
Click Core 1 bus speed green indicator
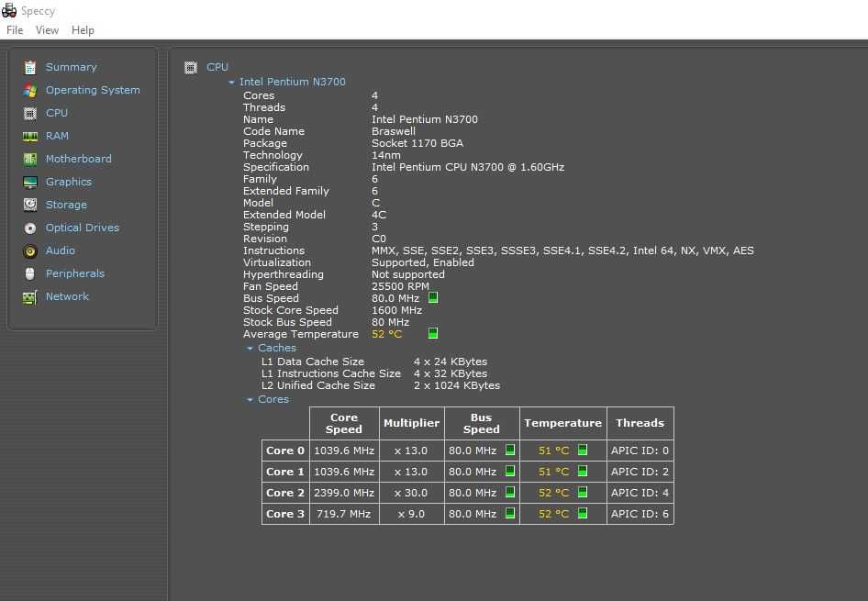510,471
